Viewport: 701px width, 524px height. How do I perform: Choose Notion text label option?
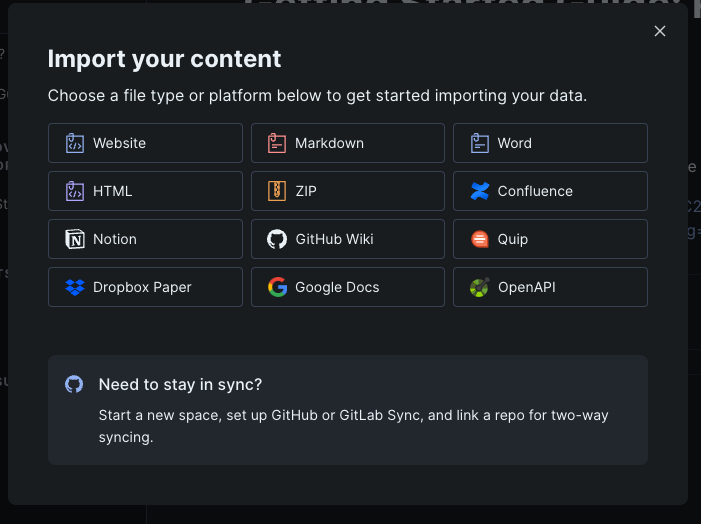[115, 239]
